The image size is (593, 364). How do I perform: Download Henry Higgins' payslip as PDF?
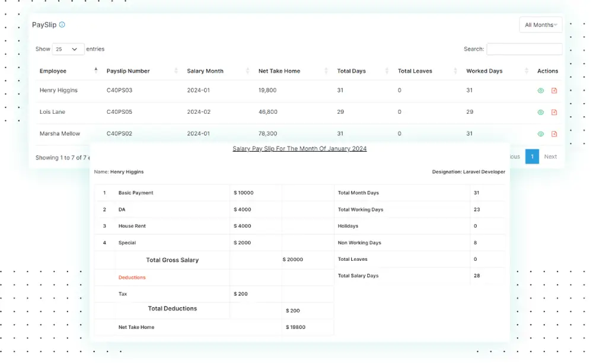[554, 90]
